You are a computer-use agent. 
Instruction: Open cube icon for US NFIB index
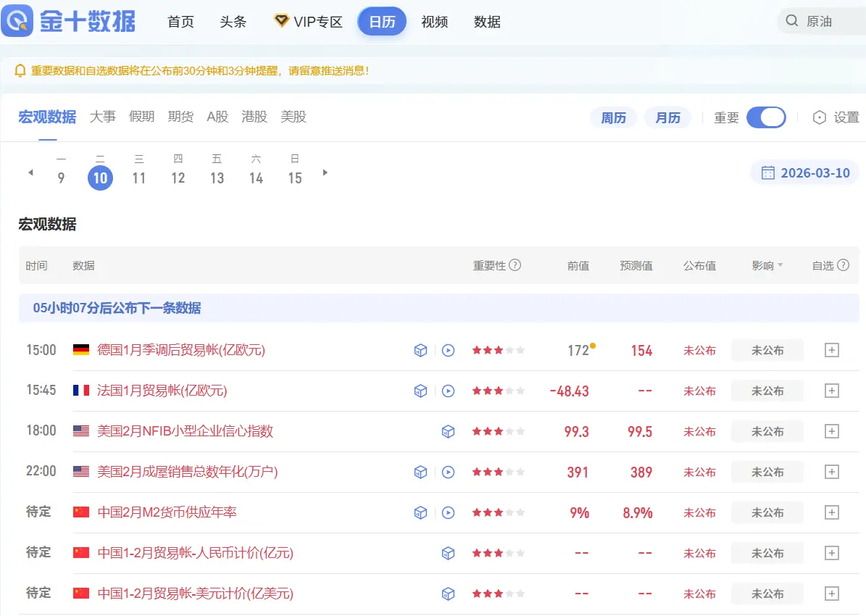click(x=448, y=432)
